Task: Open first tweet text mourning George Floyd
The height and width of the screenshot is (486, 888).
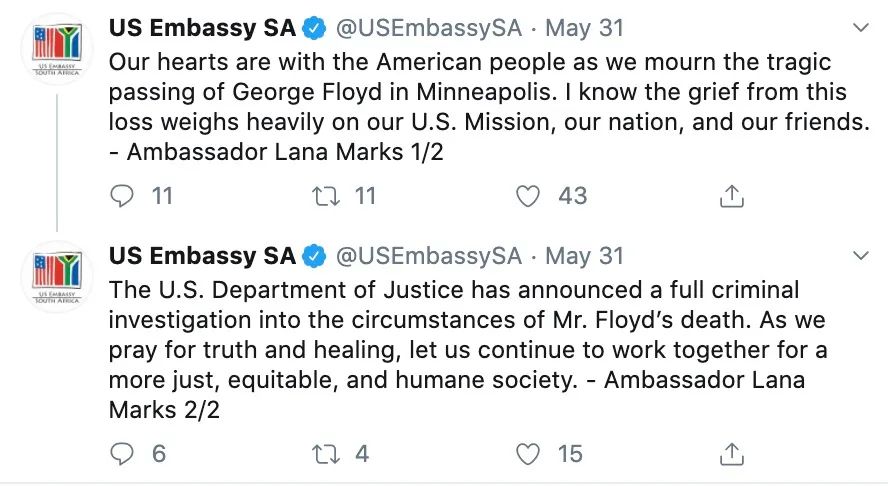Action: coord(470,108)
